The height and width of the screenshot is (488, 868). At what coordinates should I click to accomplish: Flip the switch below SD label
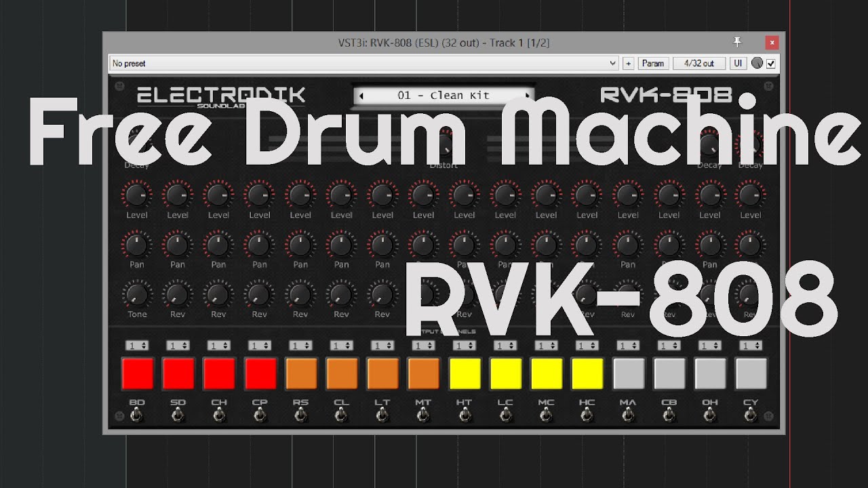[x=178, y=415]
